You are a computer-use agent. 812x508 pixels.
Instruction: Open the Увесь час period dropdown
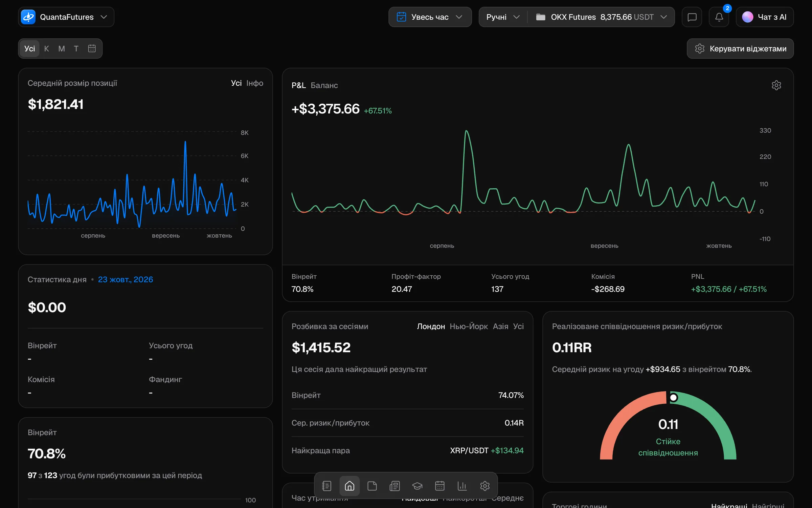click(x=430, y=17)
